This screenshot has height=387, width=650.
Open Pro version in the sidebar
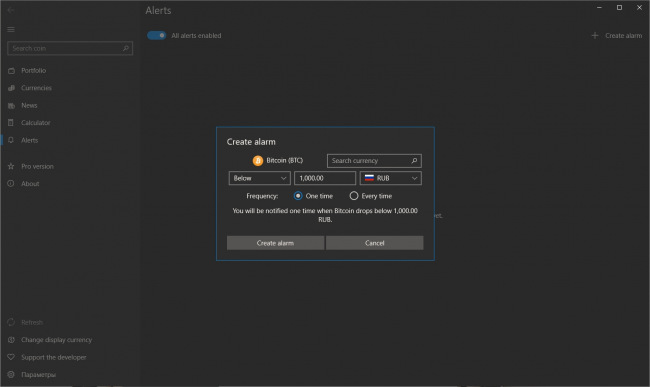click(x=37, y=167)
